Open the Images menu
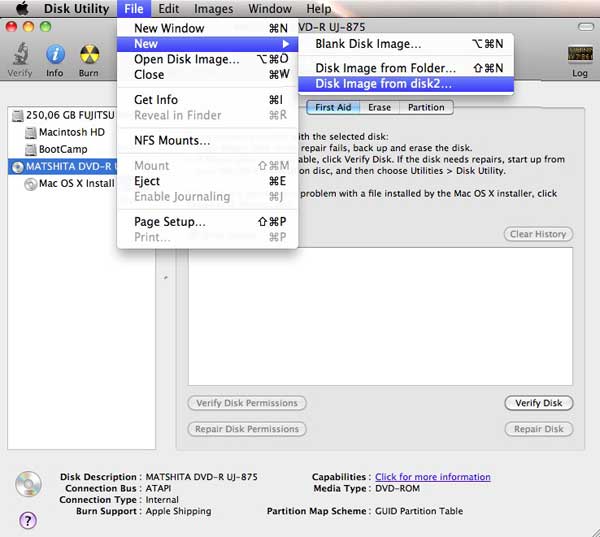Viewport: 600px width, 537px height. tap(214, 8)
